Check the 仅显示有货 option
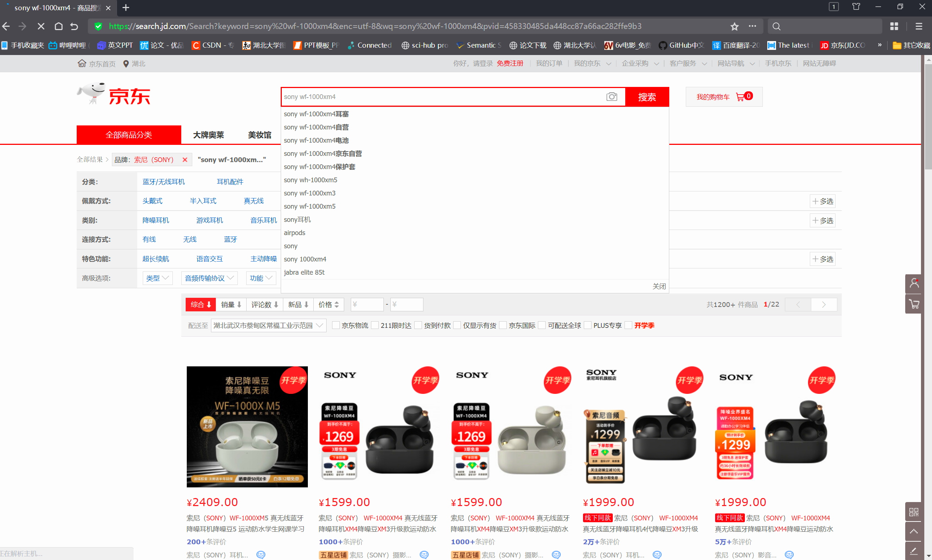The image size is (932, 560). [457, 325]
